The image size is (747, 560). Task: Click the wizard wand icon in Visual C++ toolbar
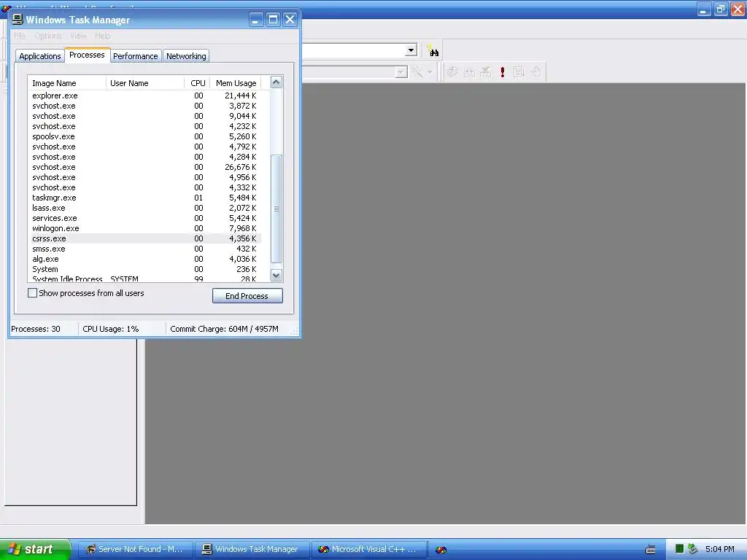tap(417, 72)
